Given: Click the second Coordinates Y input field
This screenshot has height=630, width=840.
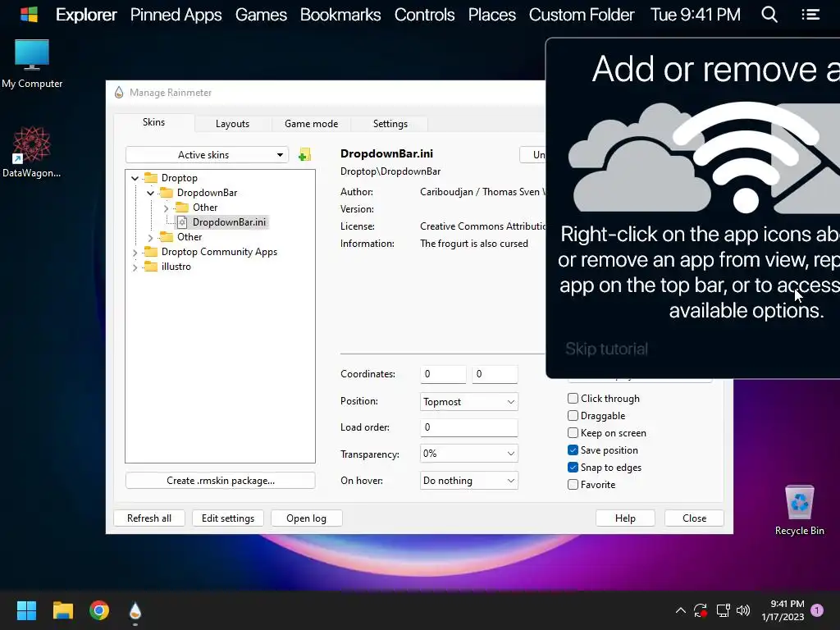Looking at the screenshot, I should [495, 374].
